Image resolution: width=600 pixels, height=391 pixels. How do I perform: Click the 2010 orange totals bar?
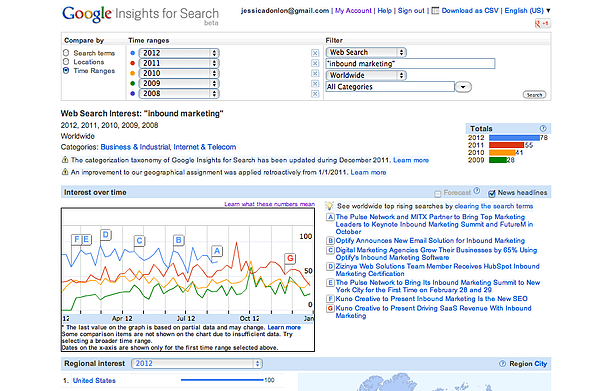502,153
